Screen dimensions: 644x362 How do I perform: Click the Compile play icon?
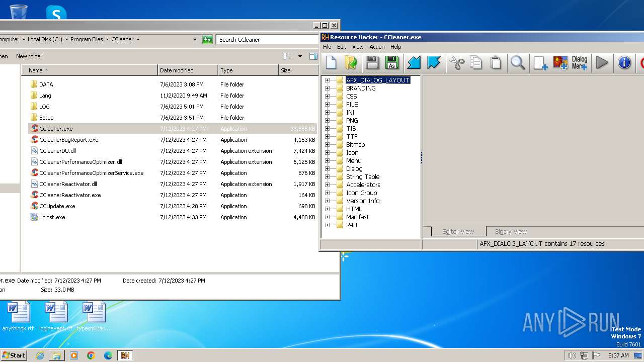(x=602, y=63)
